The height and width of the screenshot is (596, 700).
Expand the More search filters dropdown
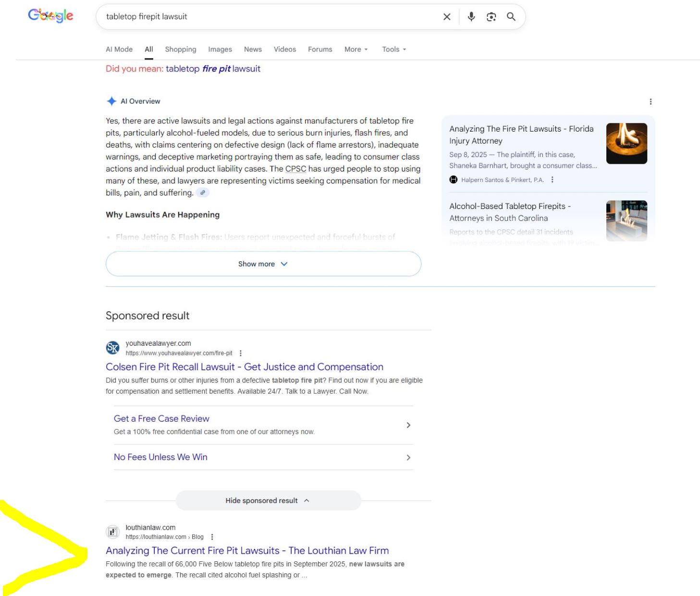[x=356, y=49]
